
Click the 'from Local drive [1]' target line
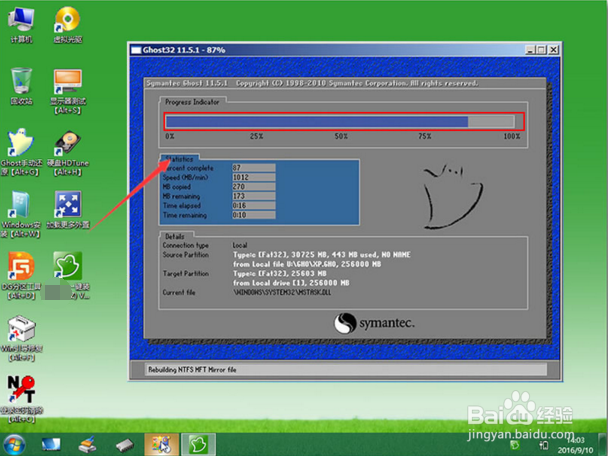(291, 283)
